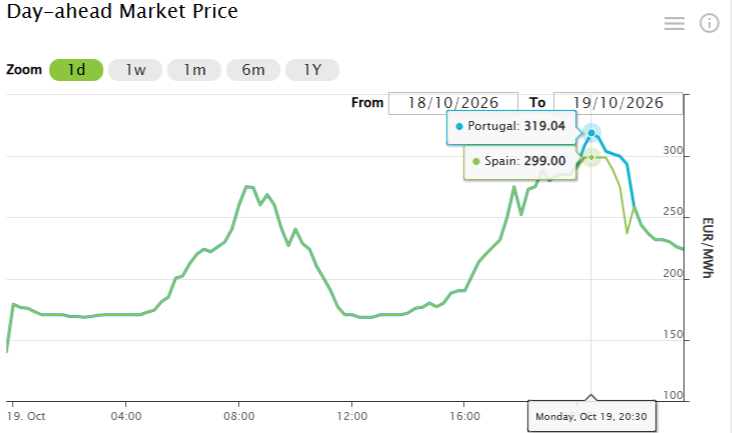
Task: Click the Portugal 319.04 data point marker
Action: (591, 133)
